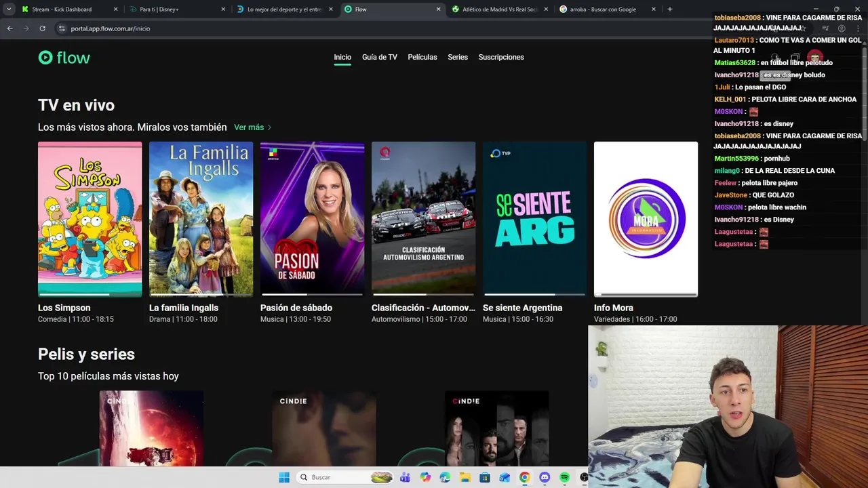Close the Stream - Kick Dashboard tab
868x488 pixels.
(115, 9)
